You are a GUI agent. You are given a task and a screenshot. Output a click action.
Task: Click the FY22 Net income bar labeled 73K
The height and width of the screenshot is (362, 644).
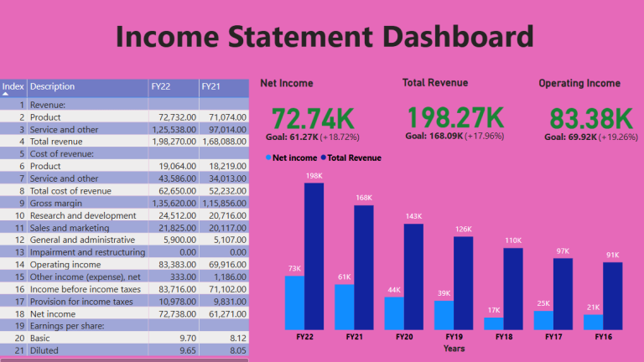pyautogui.click(x=294, y=302)
